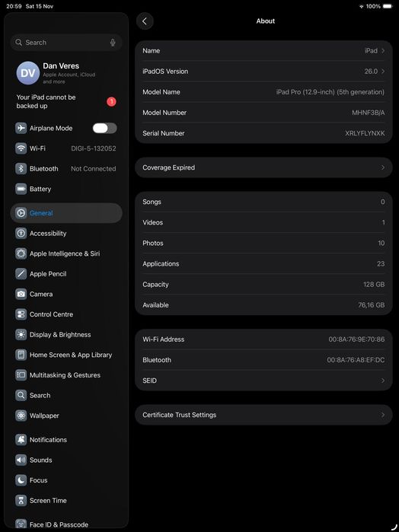Viewport: 399px width, 532px height.
Task: Select the Face ID & Passcode item
Action: pos(66,524)
